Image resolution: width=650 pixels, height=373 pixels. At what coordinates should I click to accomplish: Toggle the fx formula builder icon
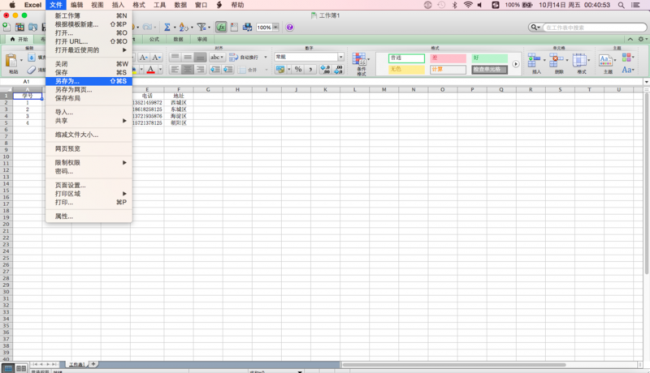(221, 27)
